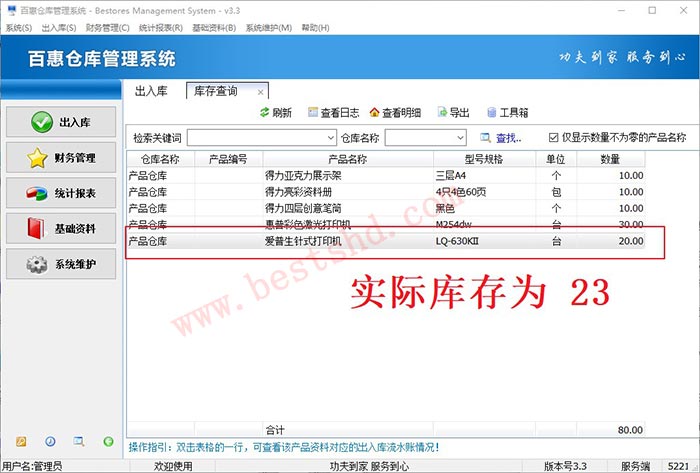Screen dimensions: 700x473
Task: Sort by the 单位 column header
Action: tap(556, 159)
